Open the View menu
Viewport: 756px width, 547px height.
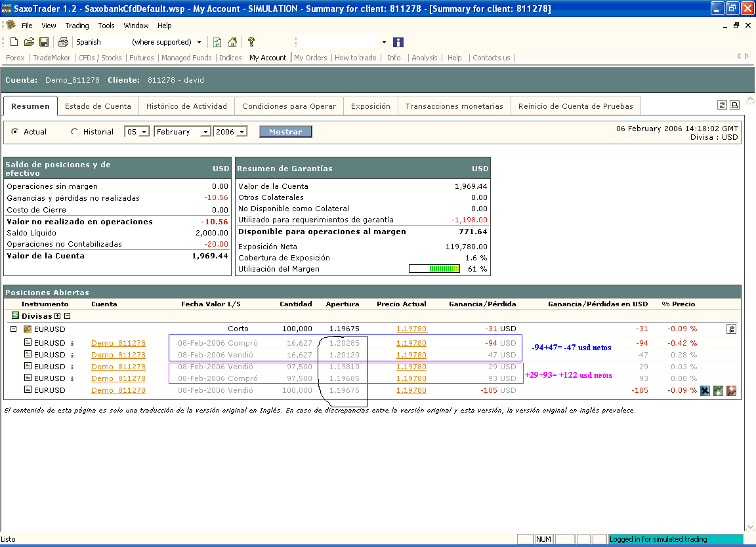pos(49,26)
